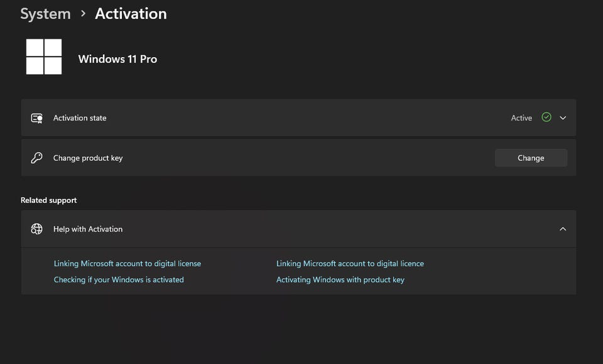Click the Activation state certificate icon

[x=36, y=118]
